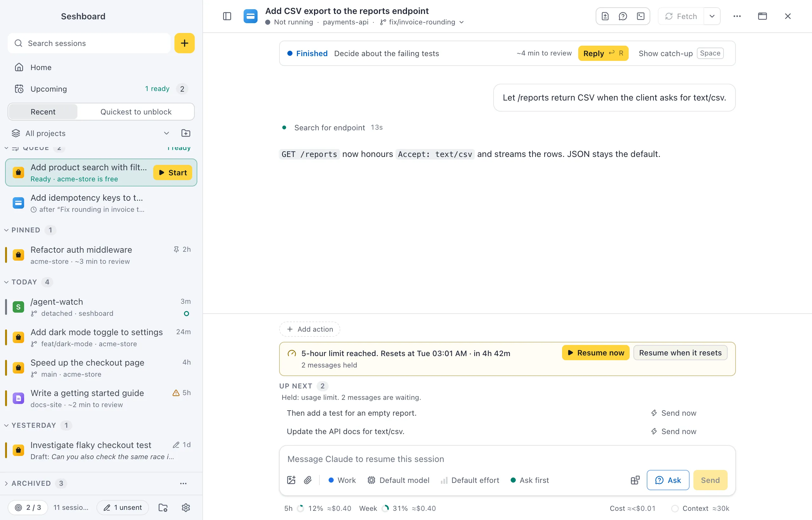Click the Reply button
Viewport: 812px width, 520px height.
(603, 53)
